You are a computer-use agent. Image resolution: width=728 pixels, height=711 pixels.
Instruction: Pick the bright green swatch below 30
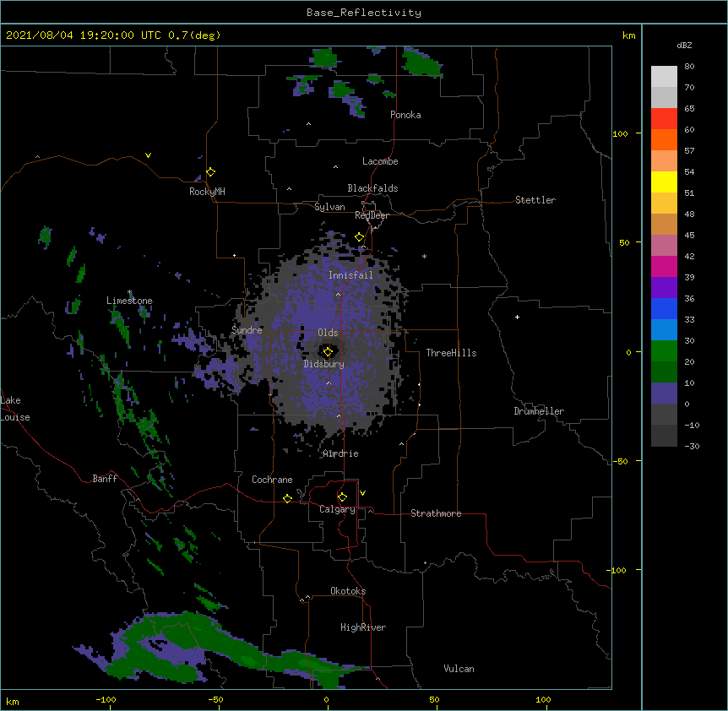[x=664, y=351]
